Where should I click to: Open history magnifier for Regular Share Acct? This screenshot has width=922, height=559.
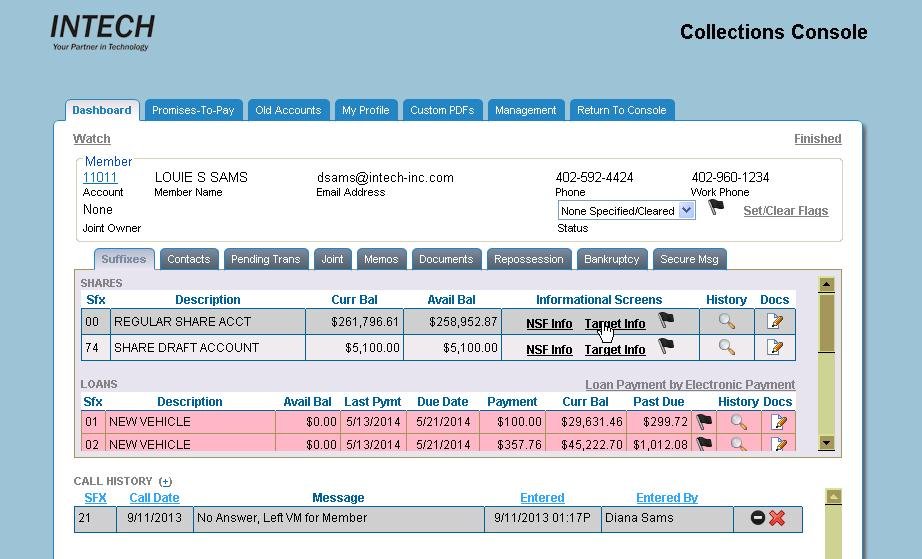(x=727, y=321)
